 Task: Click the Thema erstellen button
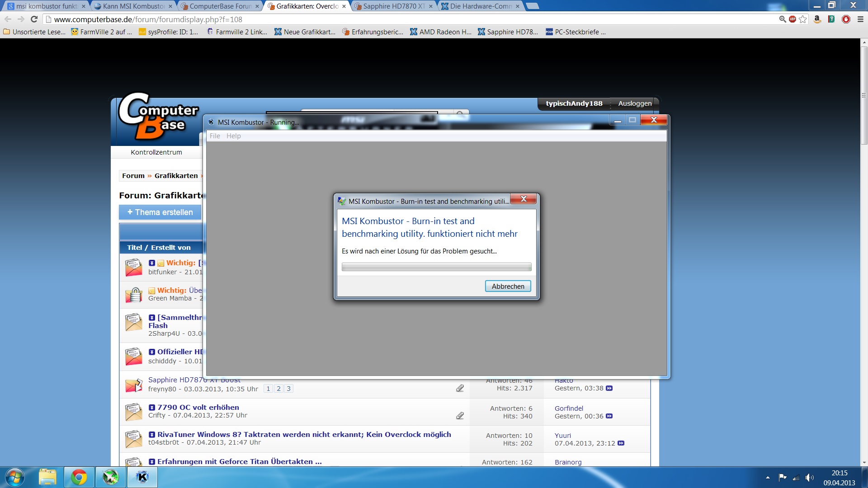(x=160, y=212)
